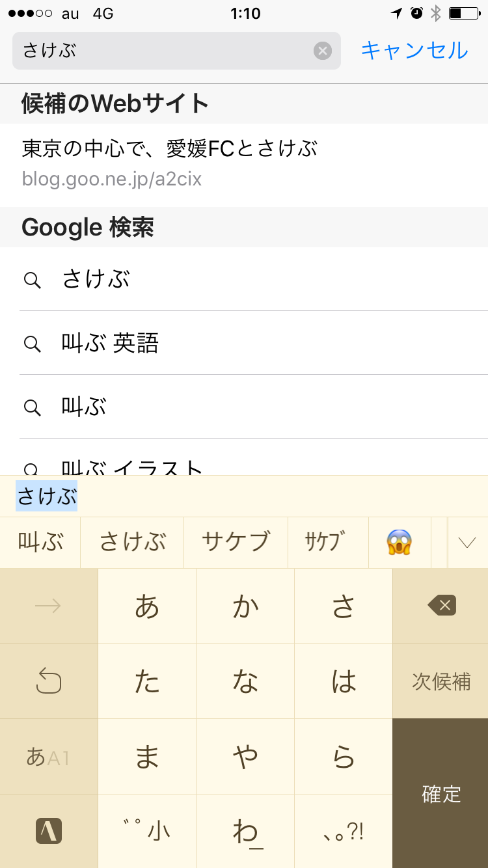Image resolution: width=488 pixels, height=868 pixels.
Task: Switch input mode with あA1 key
Action: point(48,757)
